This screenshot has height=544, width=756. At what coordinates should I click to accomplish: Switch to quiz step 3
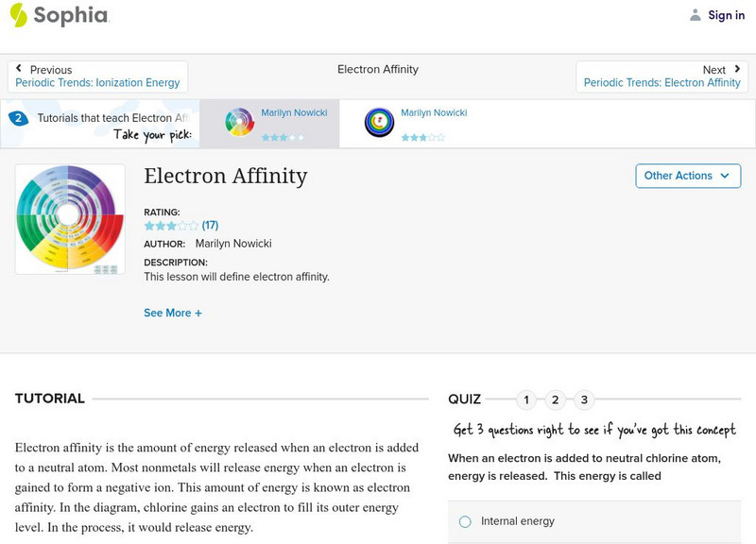(x=583, y=399)
